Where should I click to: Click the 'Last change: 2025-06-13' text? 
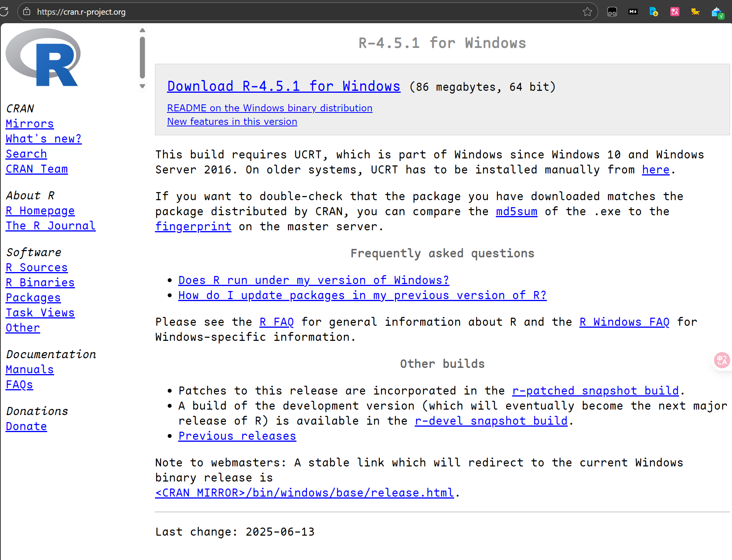235,532
